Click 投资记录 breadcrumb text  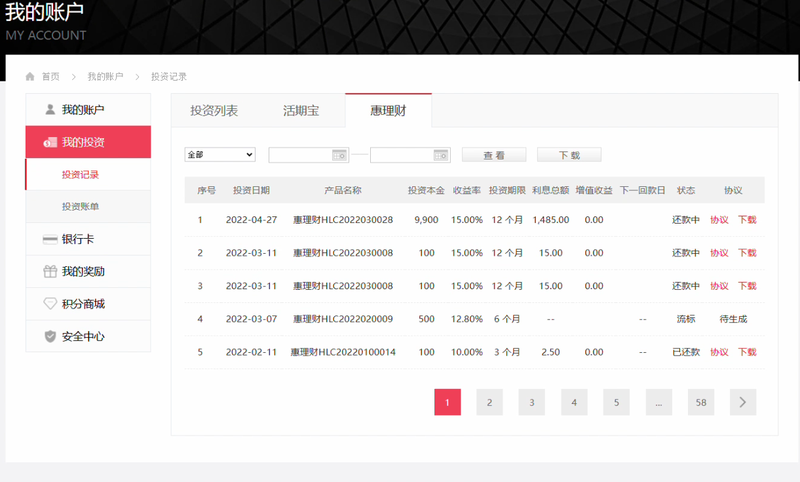tap(169, 77)
